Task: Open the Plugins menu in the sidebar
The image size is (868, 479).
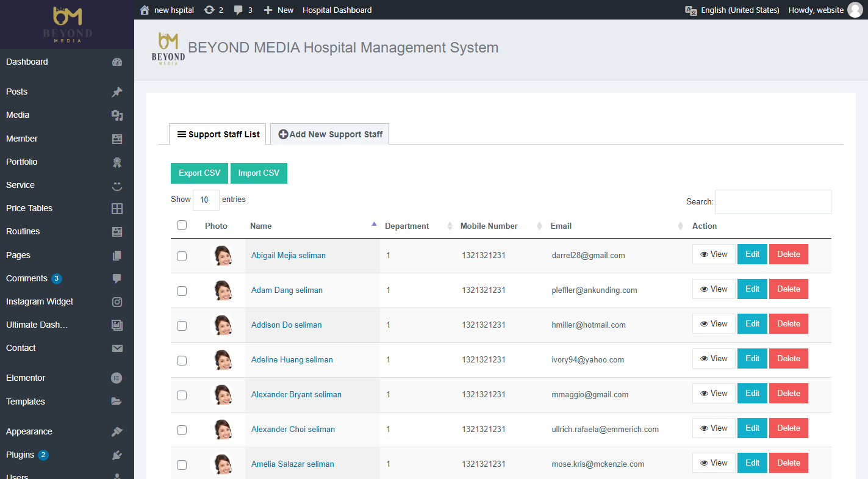Action: coord(21,455)
